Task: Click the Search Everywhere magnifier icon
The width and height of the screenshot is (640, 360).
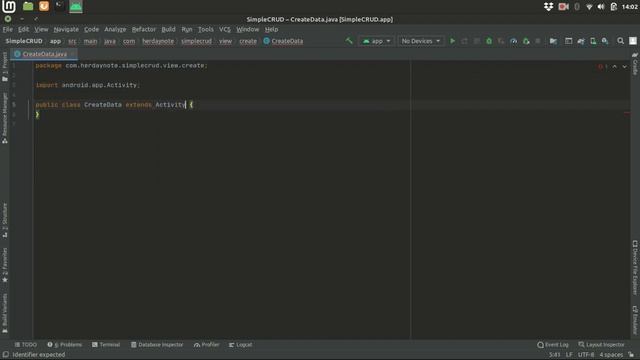Action: click(x=620, y=41)
